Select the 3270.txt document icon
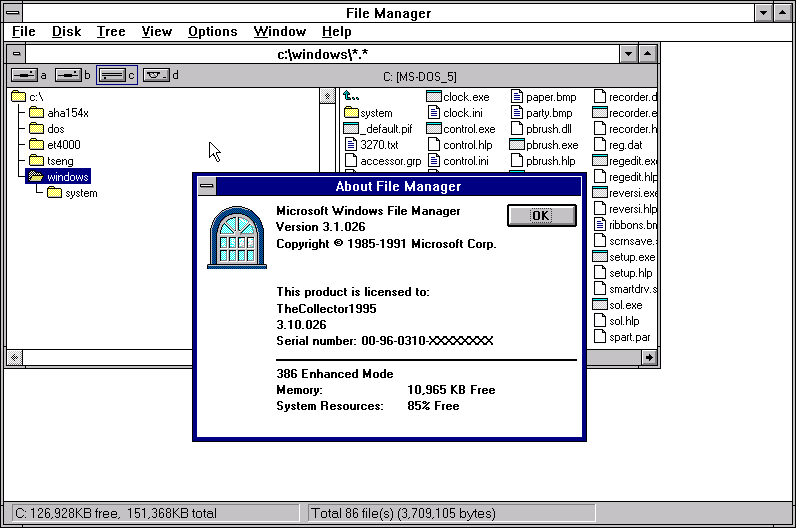796x528 pixels. tap(351, 145)
